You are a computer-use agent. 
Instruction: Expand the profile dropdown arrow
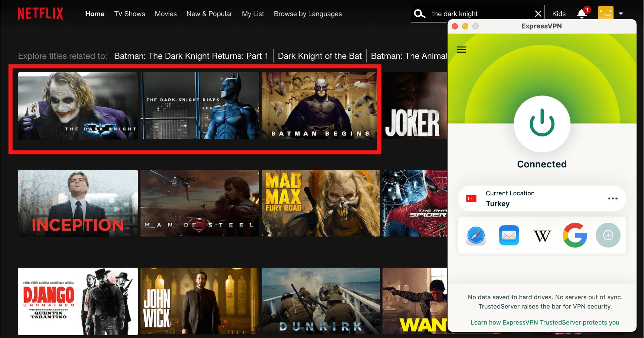(621, 14)
